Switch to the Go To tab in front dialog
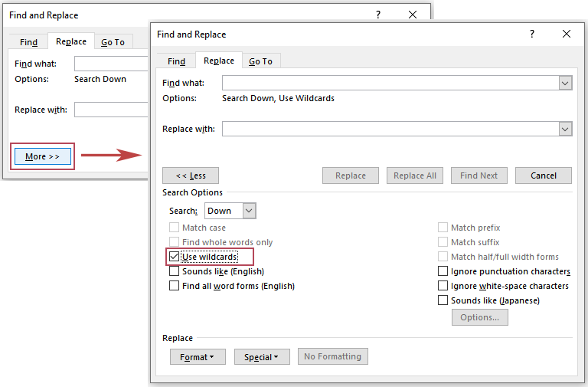This screenshot has height=387, width=588. coord(261,61)
